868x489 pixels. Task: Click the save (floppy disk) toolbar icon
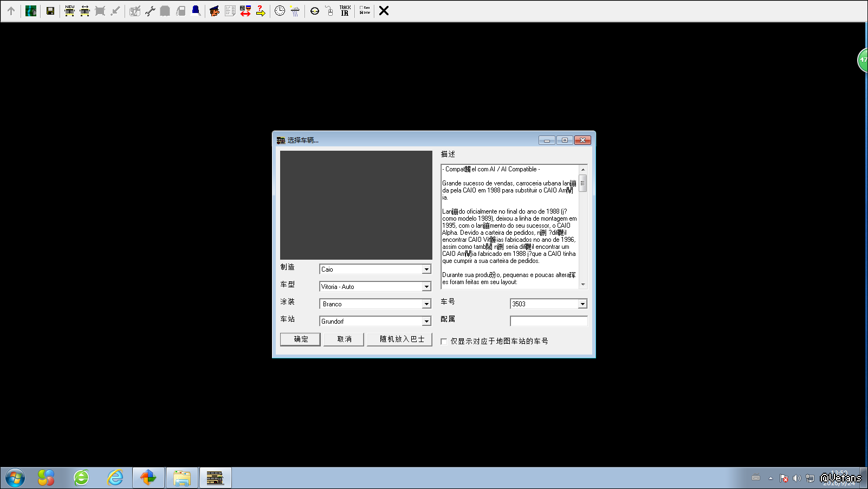point(50,11)
